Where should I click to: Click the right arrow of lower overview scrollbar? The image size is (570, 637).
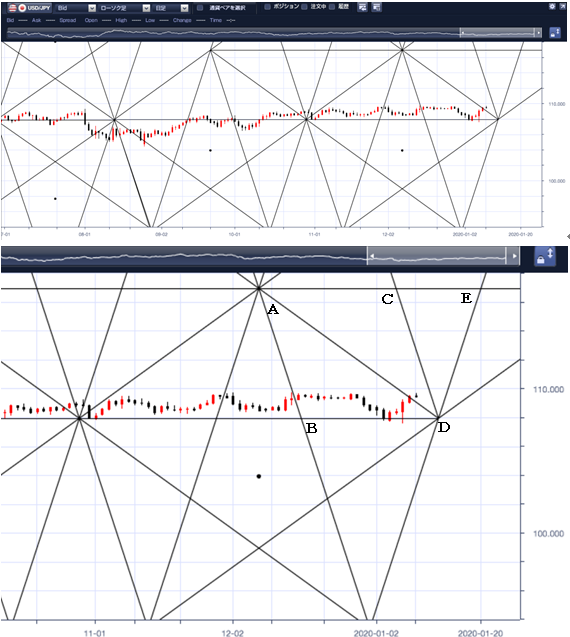pyautogui.click(x=515, y=256)
